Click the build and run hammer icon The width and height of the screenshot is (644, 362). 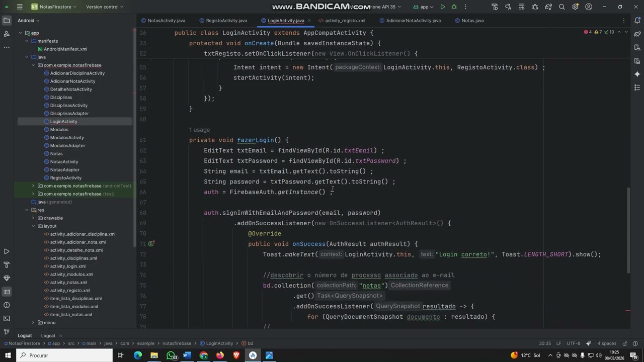[495, 7]
